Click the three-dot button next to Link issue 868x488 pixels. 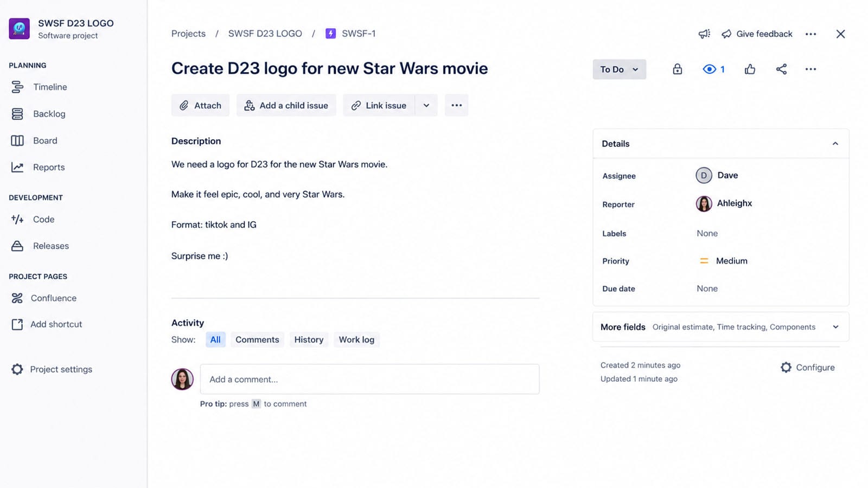point(457,105)
